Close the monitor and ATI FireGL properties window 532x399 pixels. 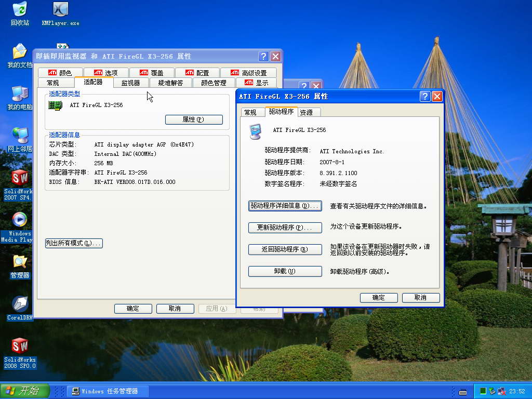[x=275, y=56]
